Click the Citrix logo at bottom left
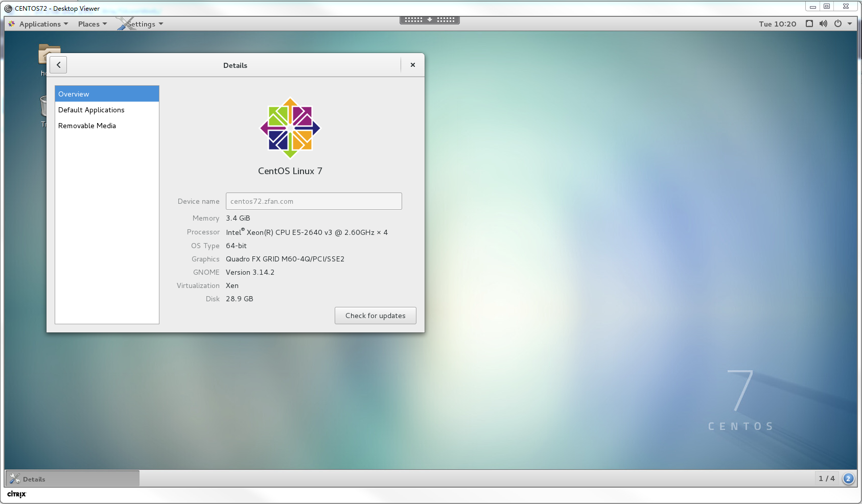The image size is (862, 504). (x=16, y=494)
